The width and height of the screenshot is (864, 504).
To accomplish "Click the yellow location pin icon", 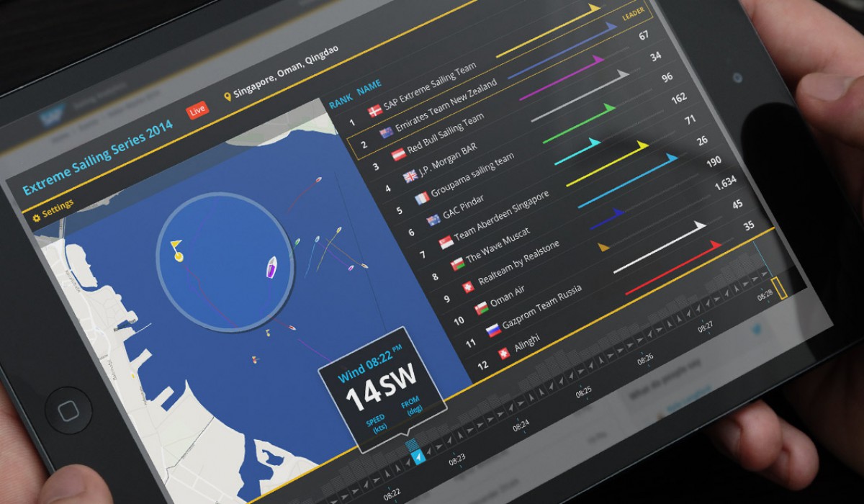I will click(x=228, y=96).
